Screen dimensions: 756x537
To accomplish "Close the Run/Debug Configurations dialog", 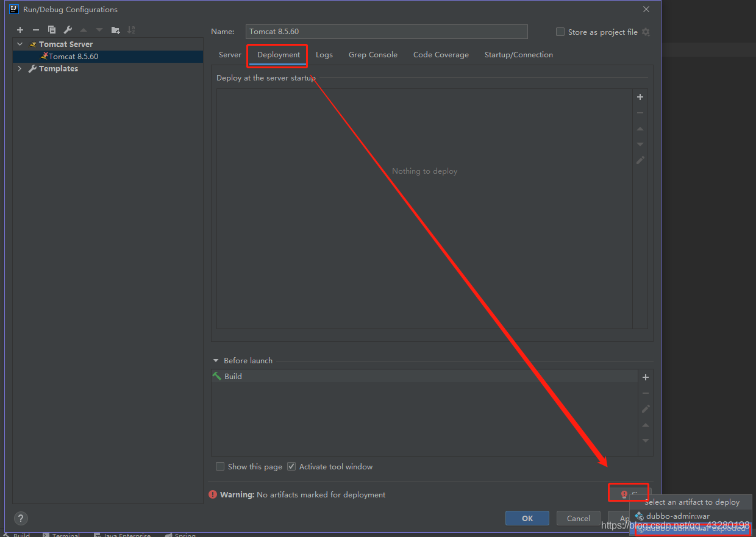I will click(646, 9).
